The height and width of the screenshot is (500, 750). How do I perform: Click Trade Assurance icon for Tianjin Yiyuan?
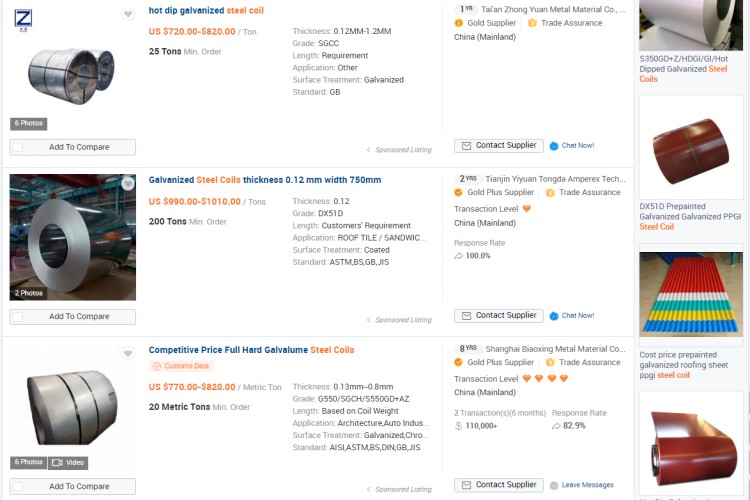click(549, 192)
